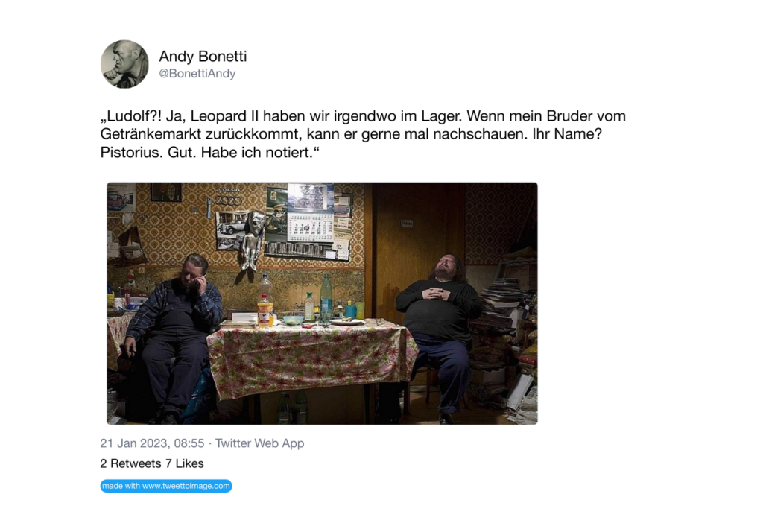Open Andy Bonetti's profile avatar

[124, 64]
